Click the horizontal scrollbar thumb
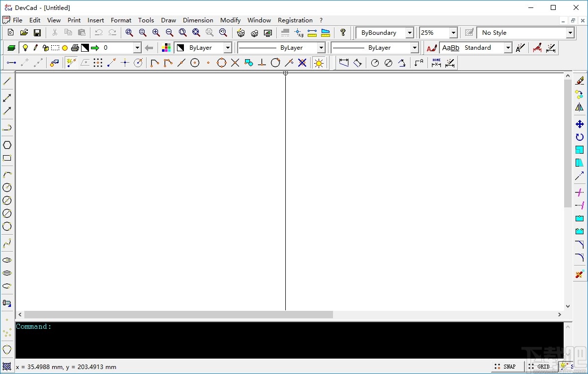This screenshot has width=588, height=374. [x=178, y=314]
